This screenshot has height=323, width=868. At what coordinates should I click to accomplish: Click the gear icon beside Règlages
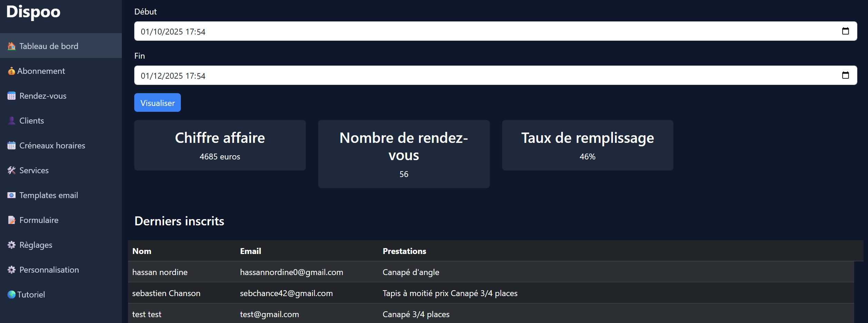point(11,245)
